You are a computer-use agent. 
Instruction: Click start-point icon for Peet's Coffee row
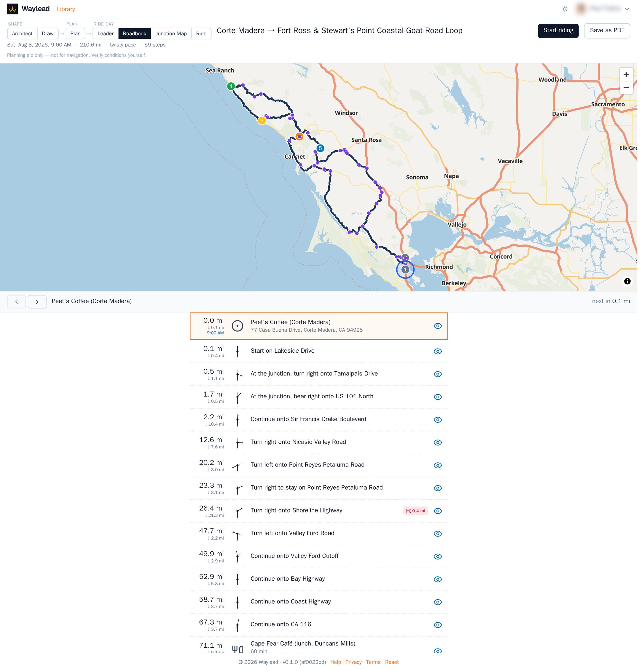pos(237,326)
